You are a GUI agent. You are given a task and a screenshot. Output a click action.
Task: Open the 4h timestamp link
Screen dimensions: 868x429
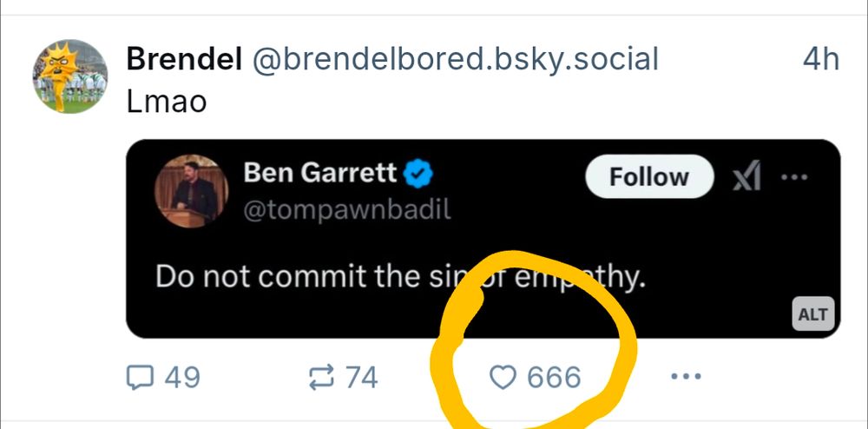click(820, 59)
